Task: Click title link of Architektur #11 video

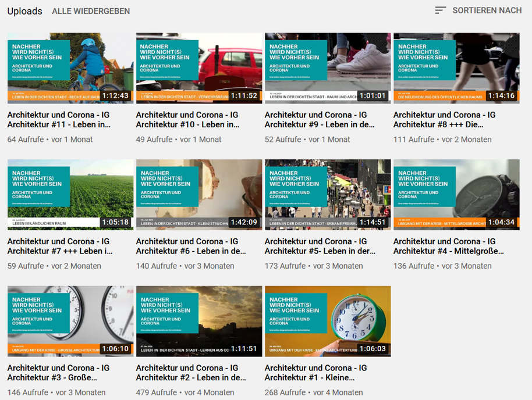Action: click(59, 120)
